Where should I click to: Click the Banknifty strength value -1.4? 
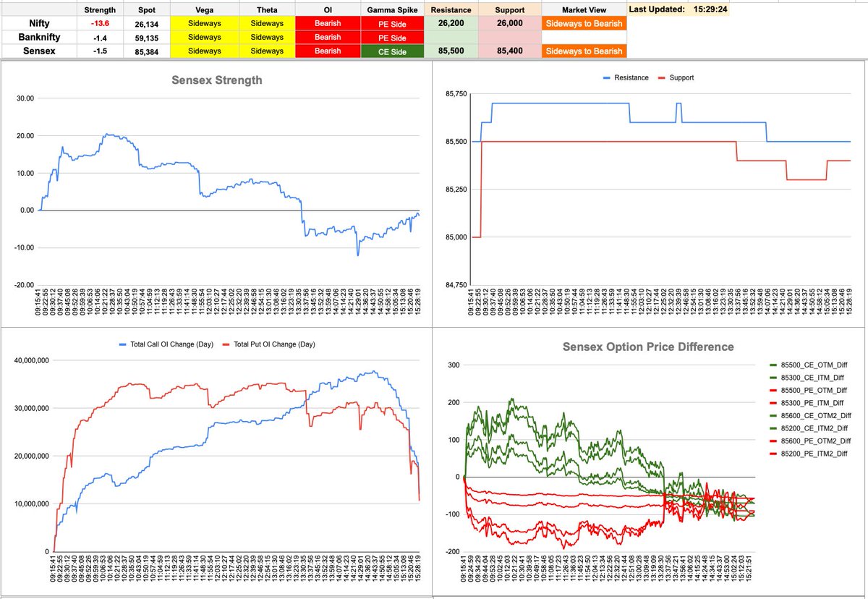point(100,37)
